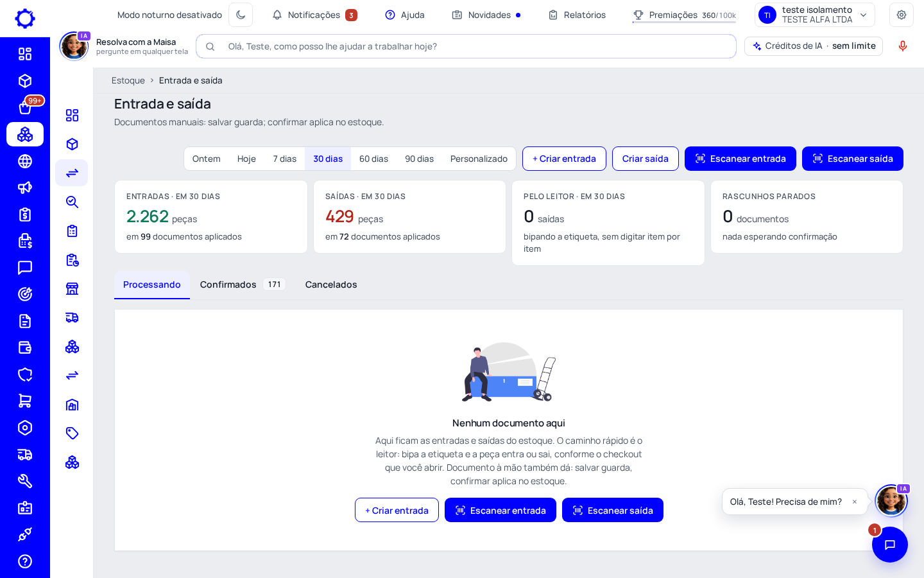Image resolution: width=924 pixels, height=578 pixels.
Task: Open the Ajuda help link
Action: (x=405, y=15)
